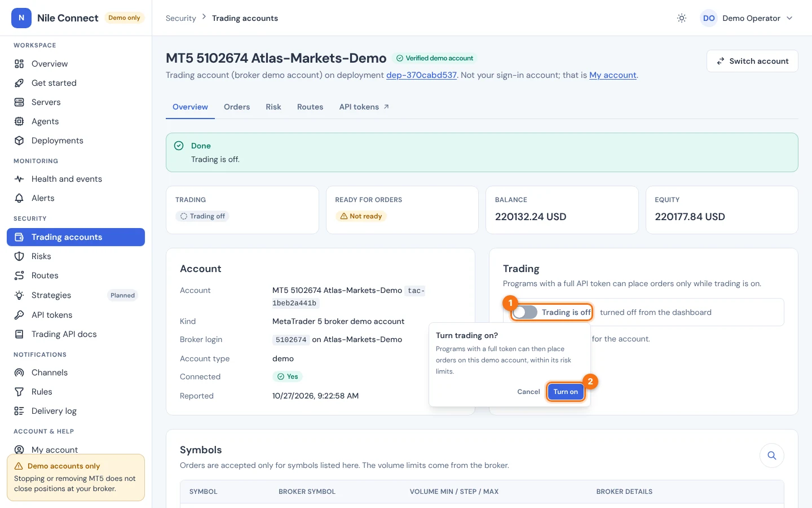
Task: Cancel the Turn trading on popup
Action: click(x=528, y=392)
